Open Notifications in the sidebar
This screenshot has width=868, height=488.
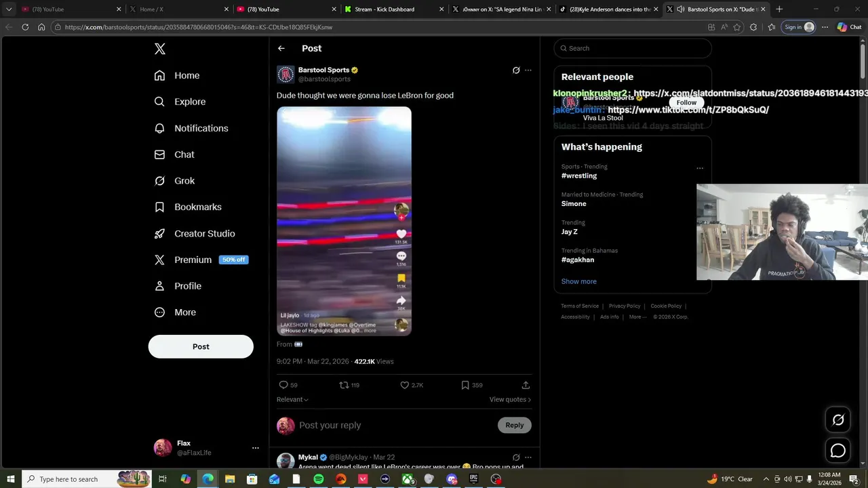[191, 128]
